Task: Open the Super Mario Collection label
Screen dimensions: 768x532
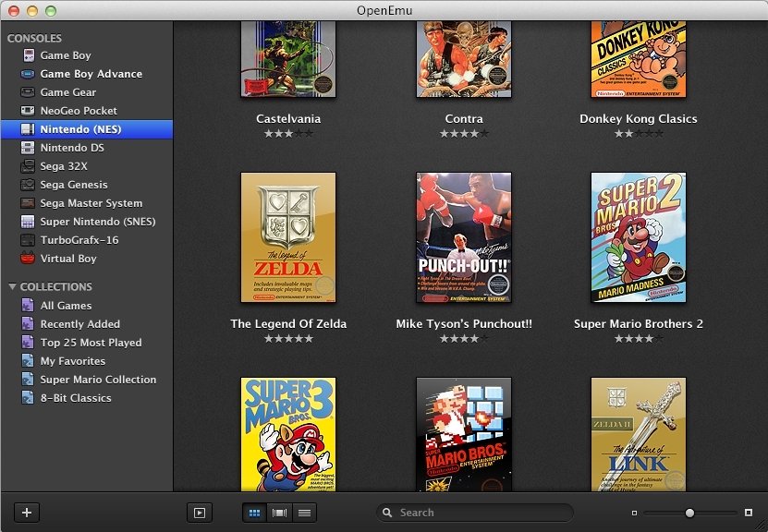Action: coord(99,380)
